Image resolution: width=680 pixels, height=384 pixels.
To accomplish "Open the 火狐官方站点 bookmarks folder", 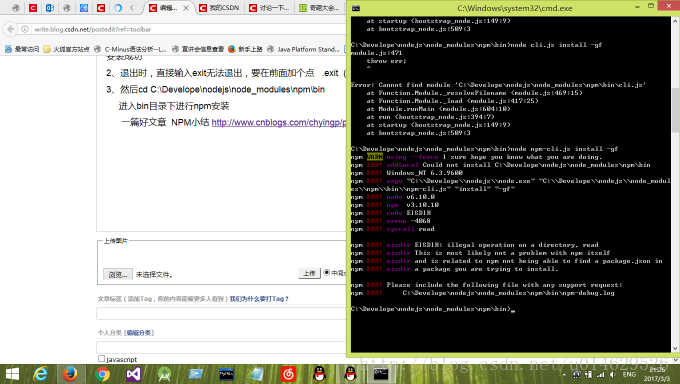I will pos(66,49).
